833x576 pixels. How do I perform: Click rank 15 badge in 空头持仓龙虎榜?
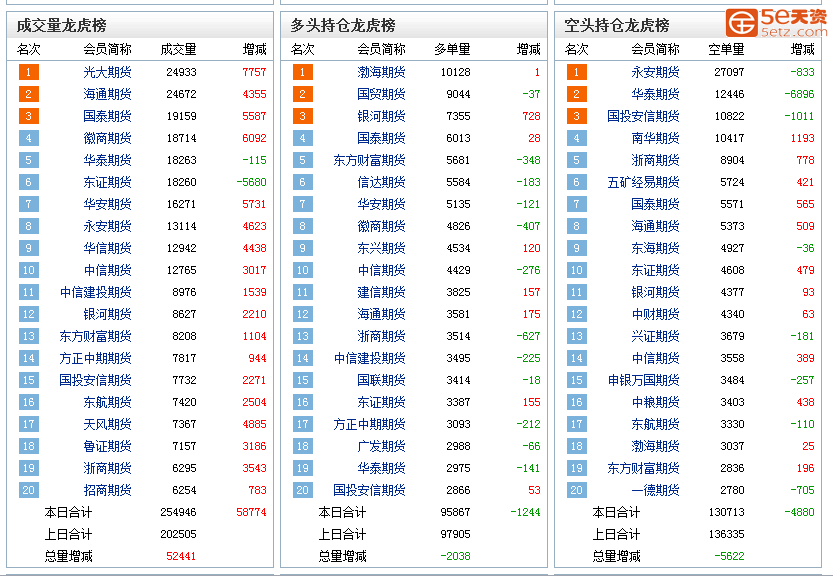(x=577, y=380)
